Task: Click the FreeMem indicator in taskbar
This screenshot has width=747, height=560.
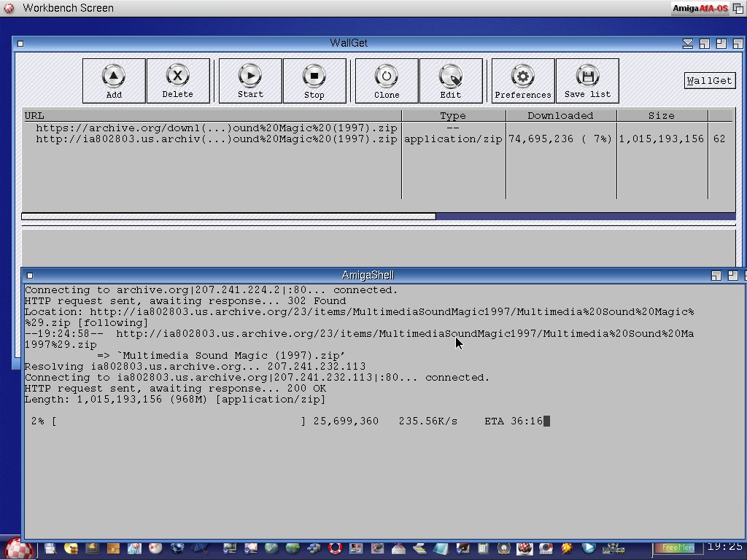Action: coord(678,548)
